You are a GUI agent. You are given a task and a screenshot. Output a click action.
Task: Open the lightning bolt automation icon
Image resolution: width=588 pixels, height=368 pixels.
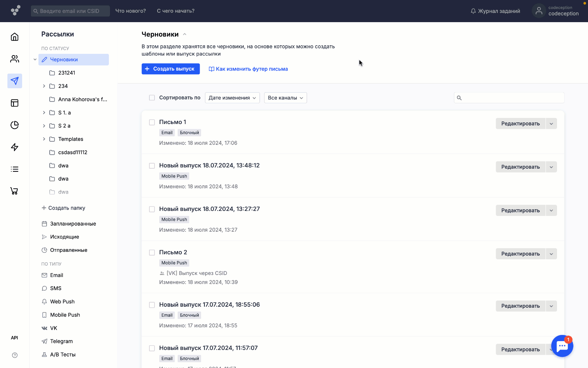tap(15, 147)
